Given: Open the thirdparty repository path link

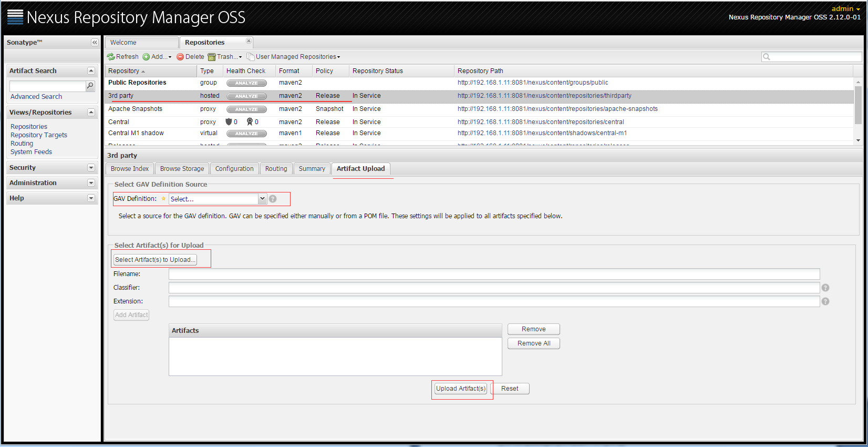Looking at the screenshot, I should coord(544,96).
